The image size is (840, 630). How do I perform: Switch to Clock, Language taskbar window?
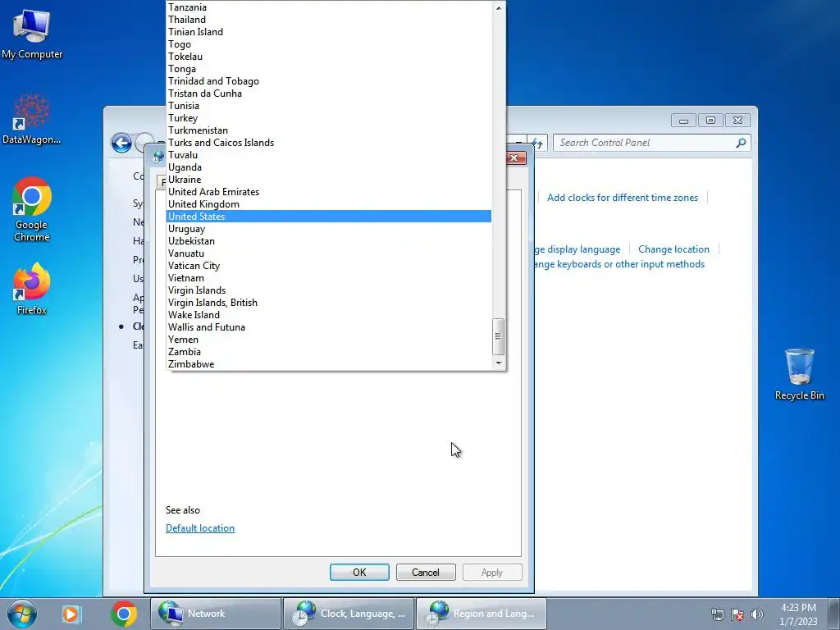(x=349, y=614)
